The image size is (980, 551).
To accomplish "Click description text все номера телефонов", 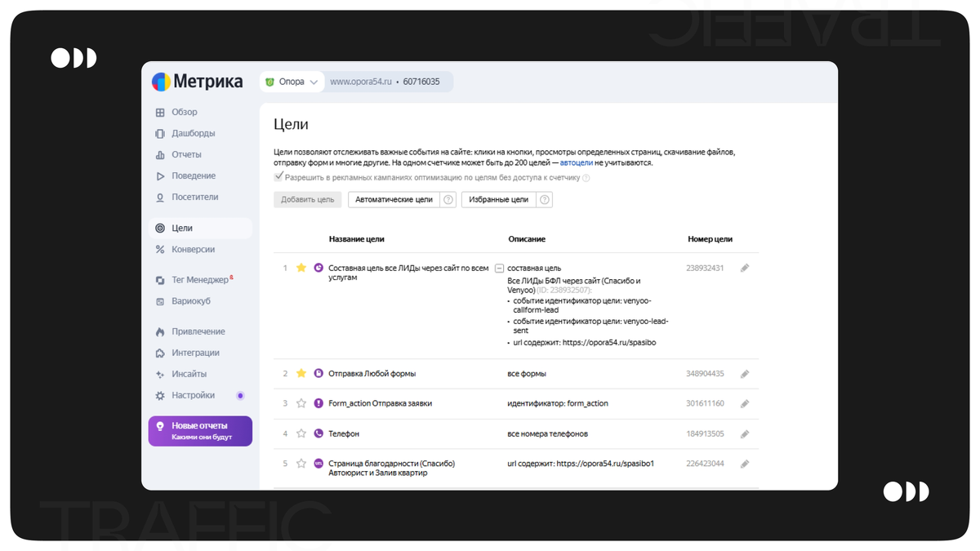I will coord(548,433).
